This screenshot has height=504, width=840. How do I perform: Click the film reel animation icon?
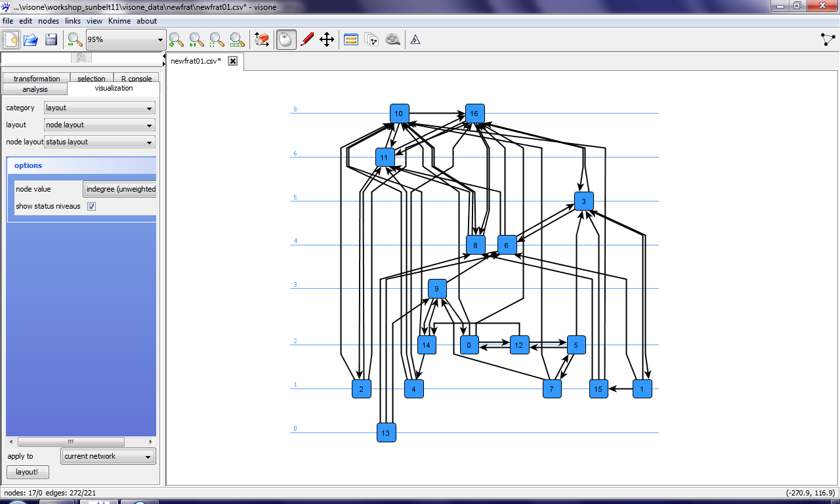(392, 40)
